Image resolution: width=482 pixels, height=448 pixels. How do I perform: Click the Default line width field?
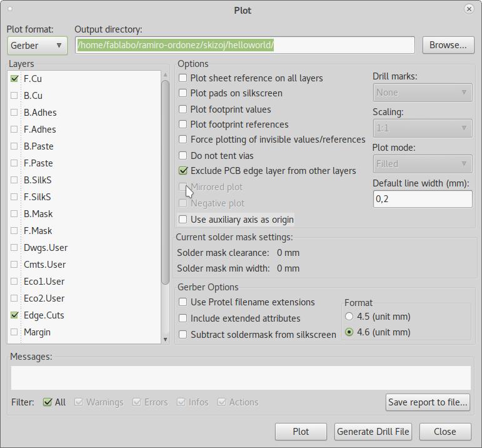[423, 199]
